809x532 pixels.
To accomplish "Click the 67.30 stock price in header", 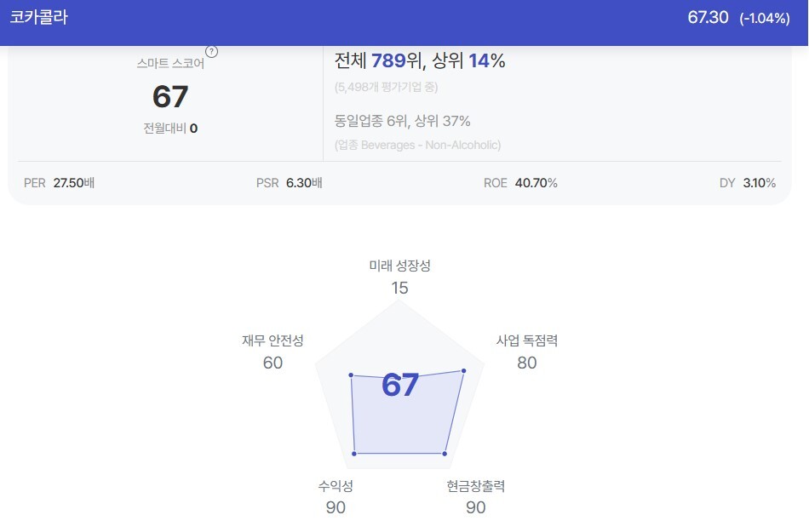I will pos(708,18).
